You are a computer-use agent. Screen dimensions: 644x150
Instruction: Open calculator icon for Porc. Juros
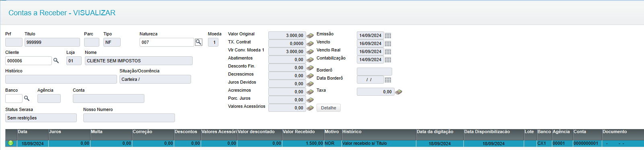(x=310, y=100)
